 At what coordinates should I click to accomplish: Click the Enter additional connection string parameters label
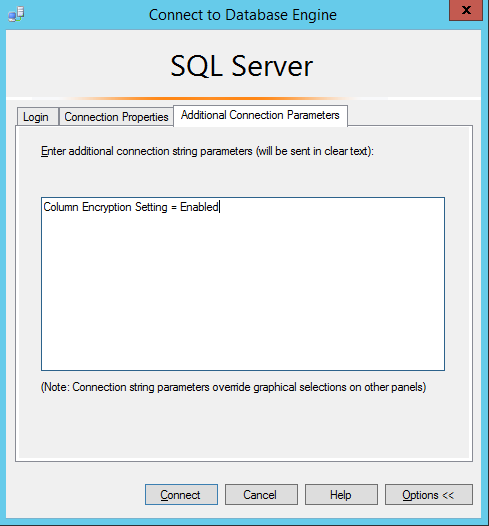click(207, 151)
